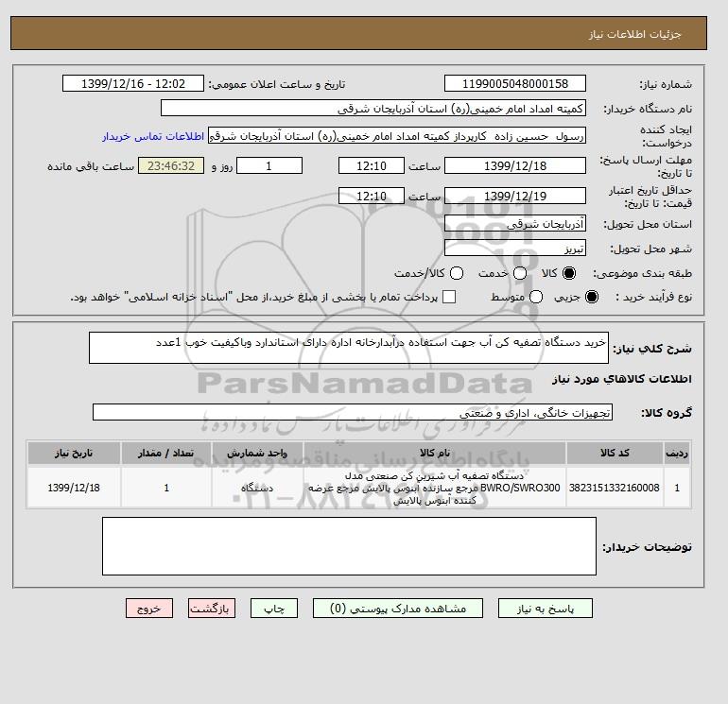Select the جزیی purchase type radio

point(592,297)
